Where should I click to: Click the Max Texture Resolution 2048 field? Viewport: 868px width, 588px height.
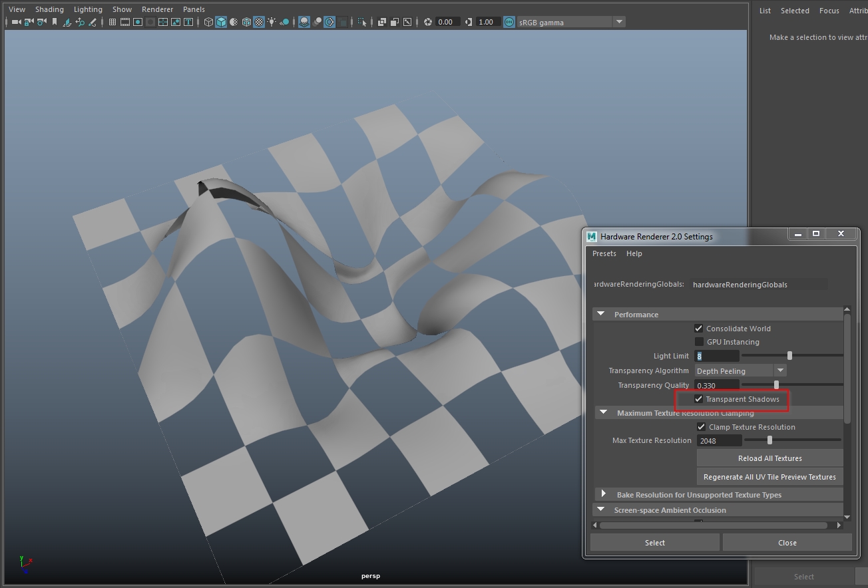(x=720, y=440)
